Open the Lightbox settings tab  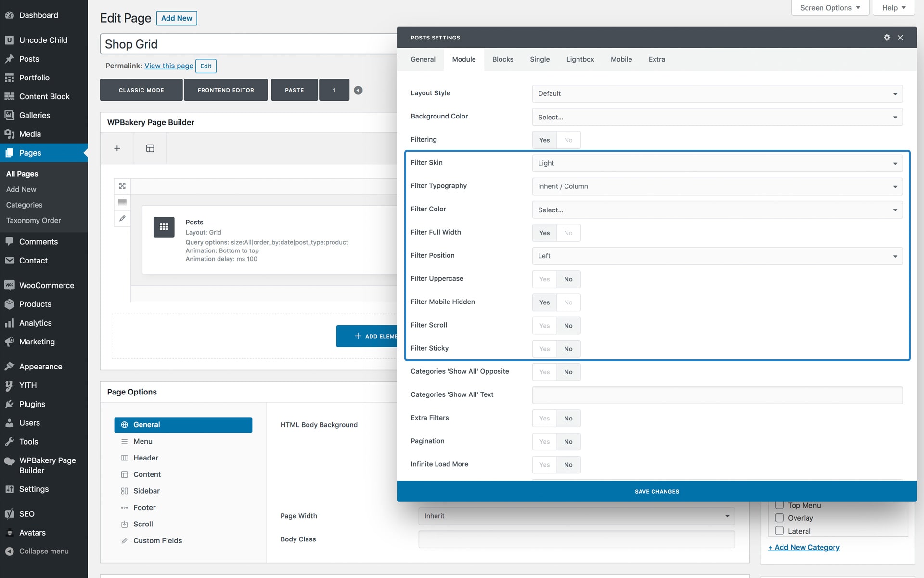tap(580, 59)
